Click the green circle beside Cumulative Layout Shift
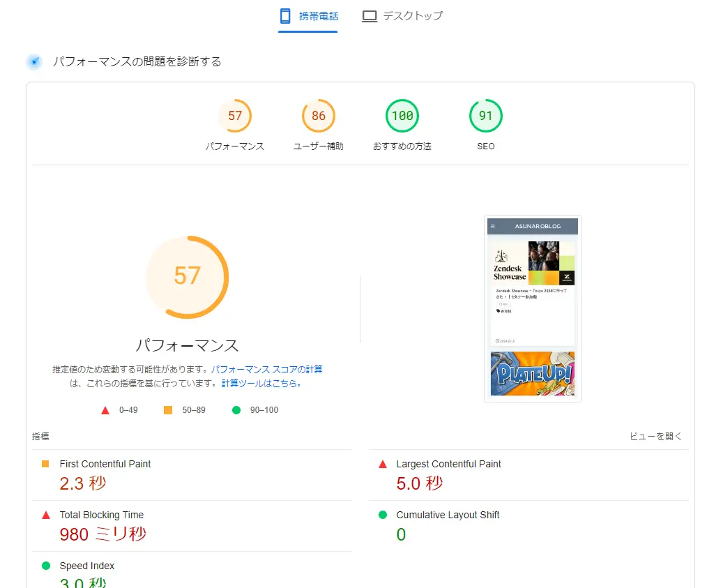The width and height of the screenshot is (707, 588). [381, 515]
